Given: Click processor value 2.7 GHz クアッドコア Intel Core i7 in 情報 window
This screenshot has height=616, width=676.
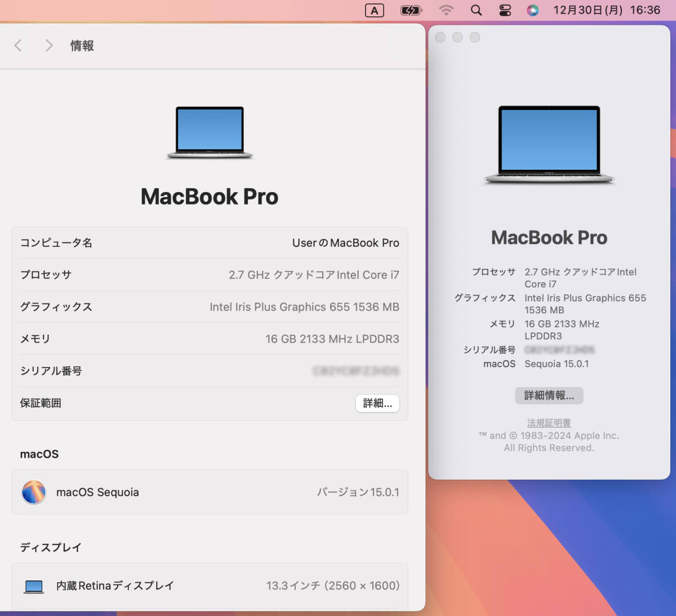Looking at the screenshot, I should [x=314, y=275].
